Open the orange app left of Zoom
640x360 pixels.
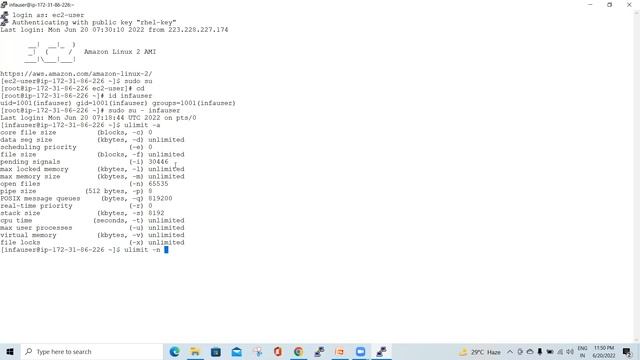[x=340, y=352]
